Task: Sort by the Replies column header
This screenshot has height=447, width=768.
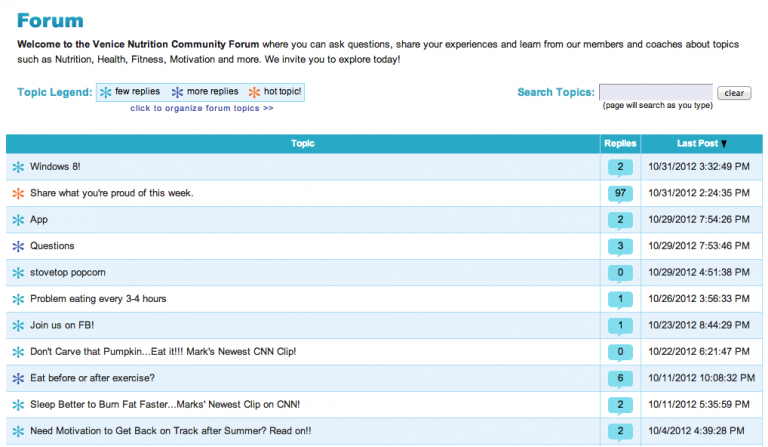Action: point(620,144)
